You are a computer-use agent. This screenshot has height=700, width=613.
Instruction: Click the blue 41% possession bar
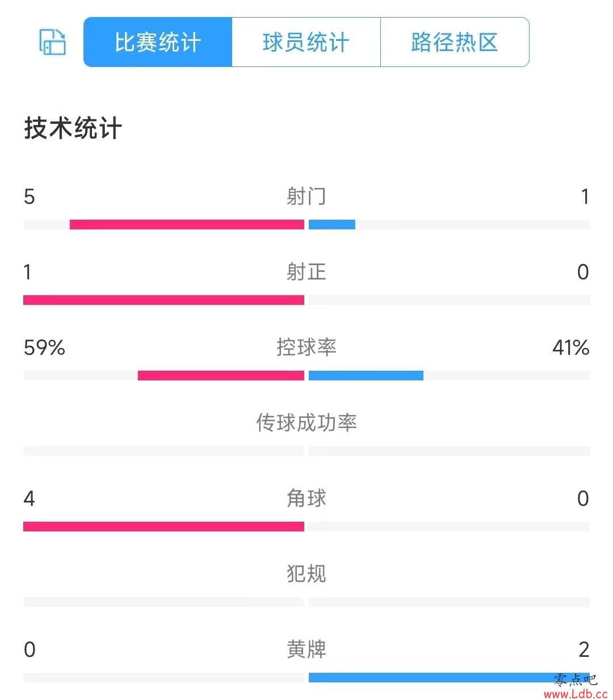pos(366,375)
